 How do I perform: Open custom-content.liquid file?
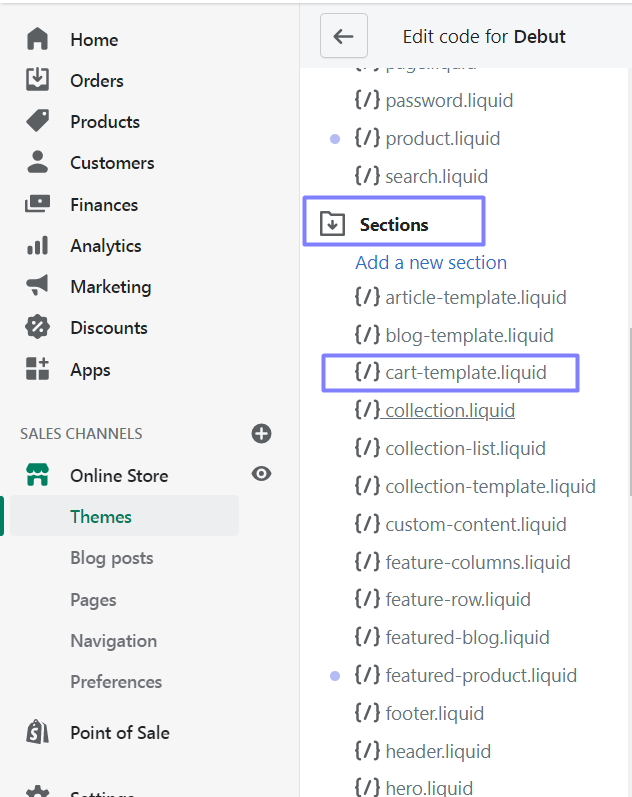coord(475,525)
